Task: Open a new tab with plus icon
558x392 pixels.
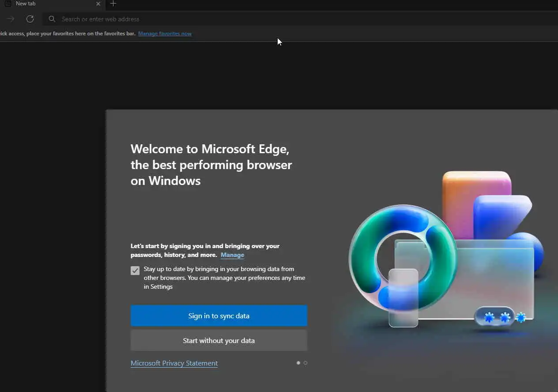Action: [x=113, y=4]
